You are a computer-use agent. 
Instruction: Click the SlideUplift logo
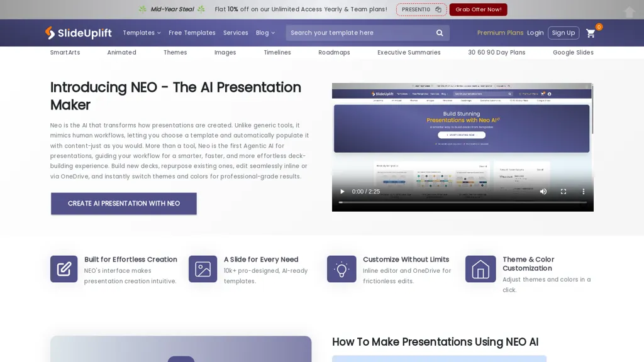click(78, 33)
